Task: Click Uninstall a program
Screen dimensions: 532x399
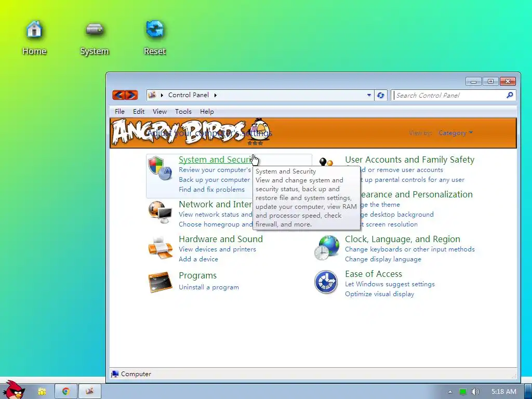Action: pyautogui.click(x=209, y=287)
